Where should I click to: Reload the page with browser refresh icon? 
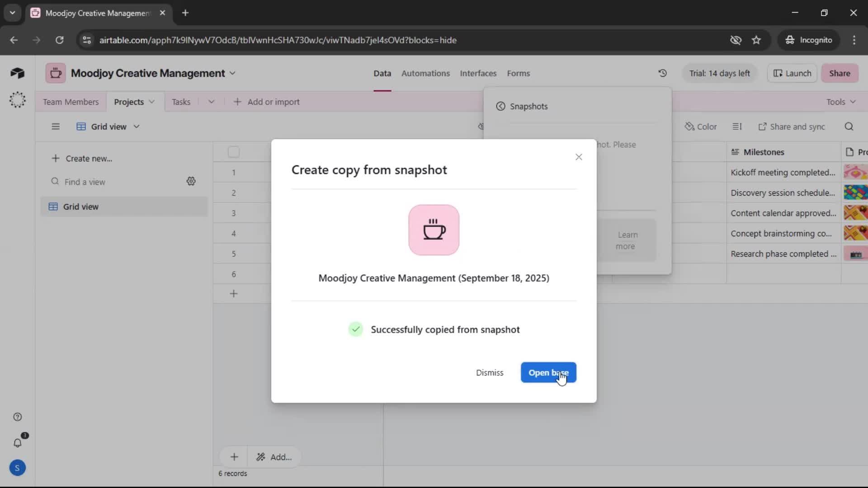tap(59, 40)
